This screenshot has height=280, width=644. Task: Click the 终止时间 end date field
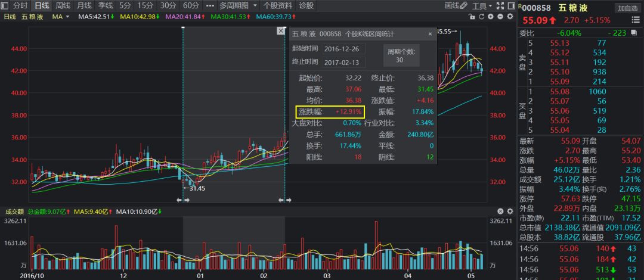click(x=344, y=63)
